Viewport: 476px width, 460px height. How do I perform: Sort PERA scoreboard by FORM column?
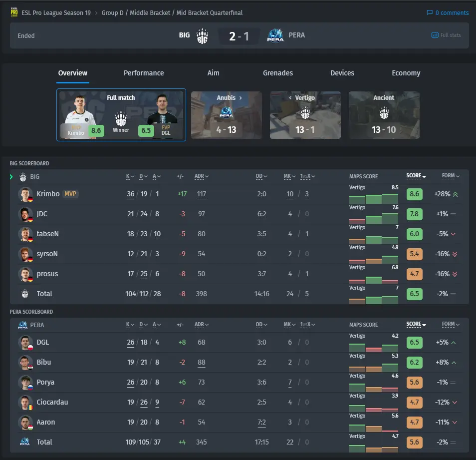click(451, 324)
